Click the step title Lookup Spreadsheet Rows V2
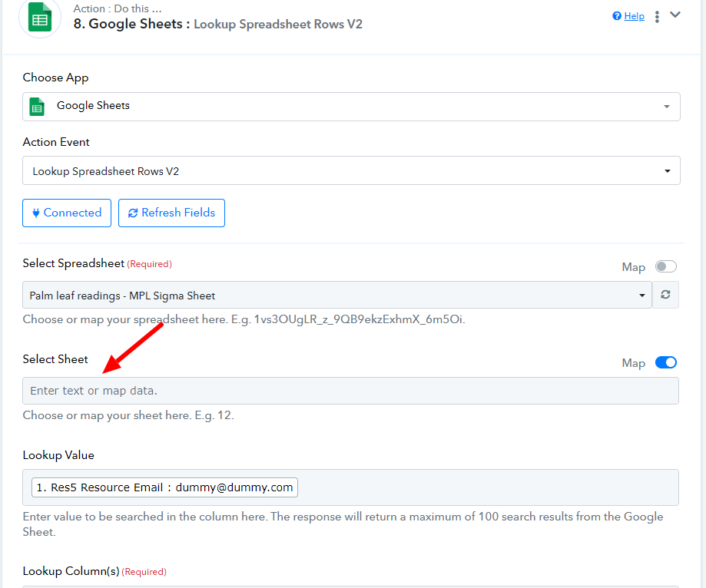 [278, 25]
